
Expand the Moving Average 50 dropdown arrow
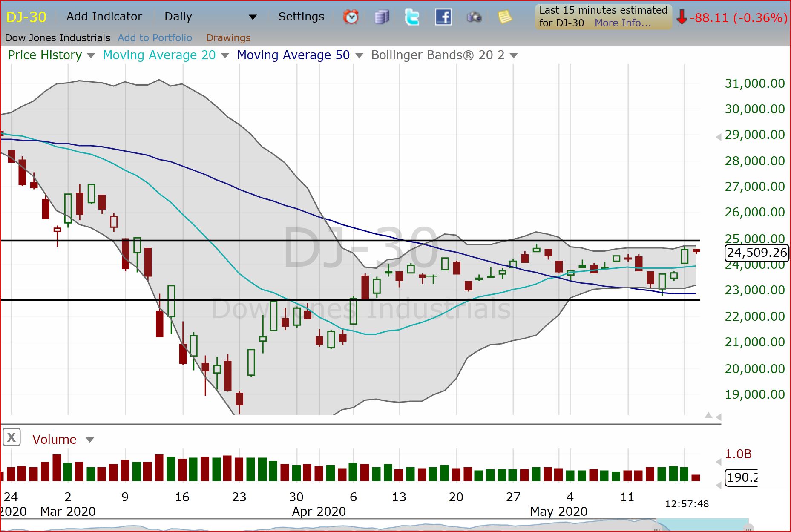click(x=359, y=56)
